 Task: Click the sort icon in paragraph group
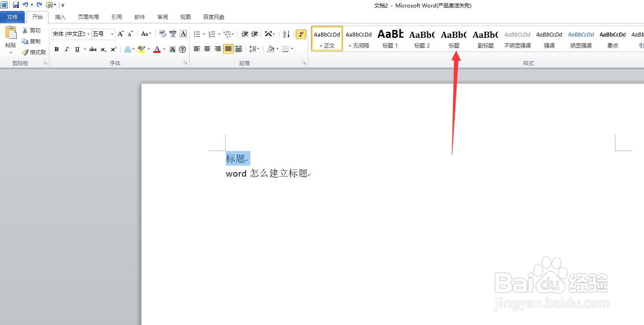click(x=286, y=33)
